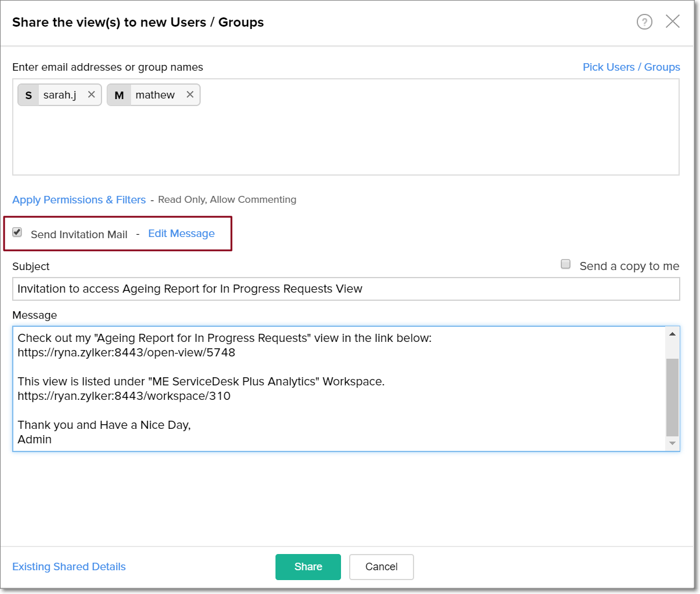Viewport: 700px width, 594px height.
Task: Close the share dialog with X icon
Action: [x=673, y=21]
